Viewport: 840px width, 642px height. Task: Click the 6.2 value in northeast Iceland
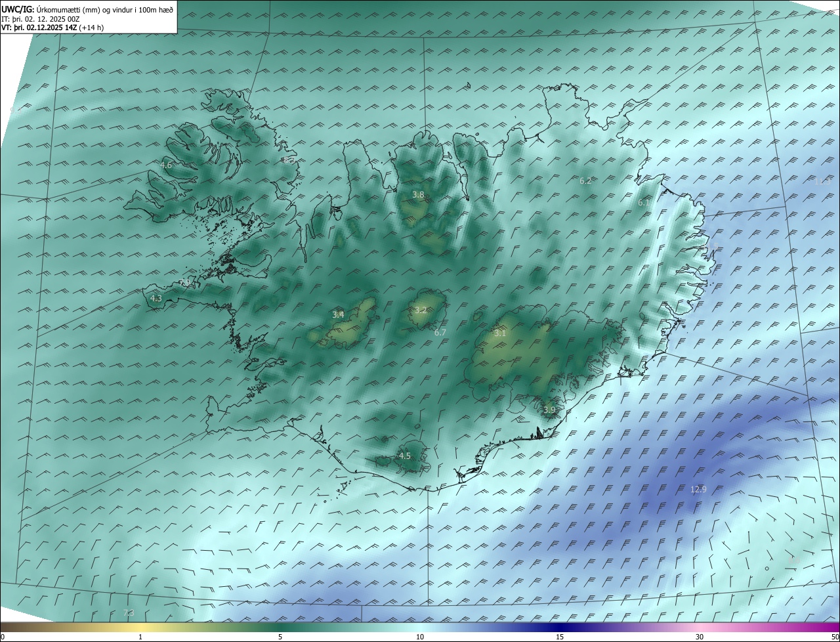585,181
